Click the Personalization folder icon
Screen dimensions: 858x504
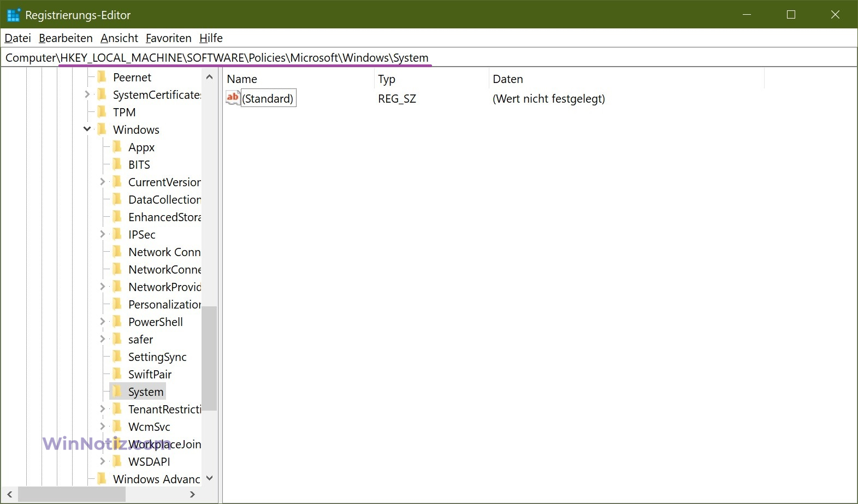(x=117, y=304)
